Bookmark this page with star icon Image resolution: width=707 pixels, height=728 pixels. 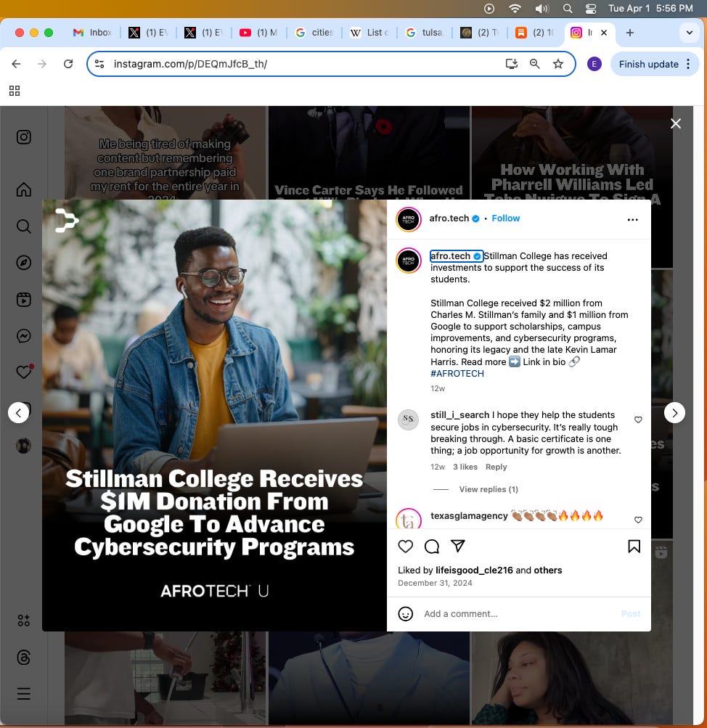tap(558, 64)
